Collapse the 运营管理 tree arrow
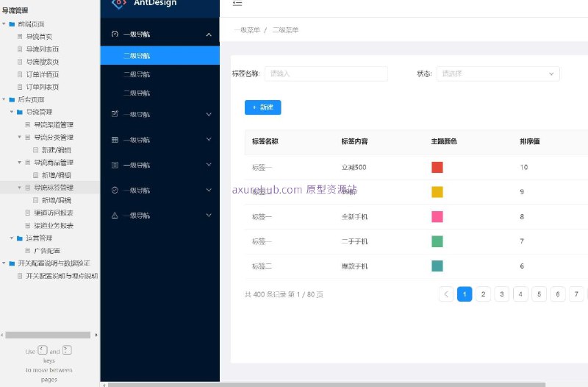The height and width of the screenshot is (387, 588). point(12,238)
